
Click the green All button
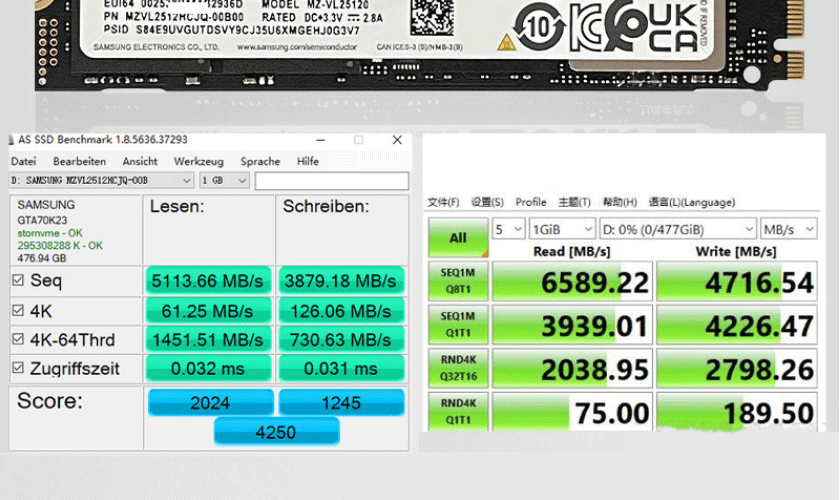pos(458,237)
